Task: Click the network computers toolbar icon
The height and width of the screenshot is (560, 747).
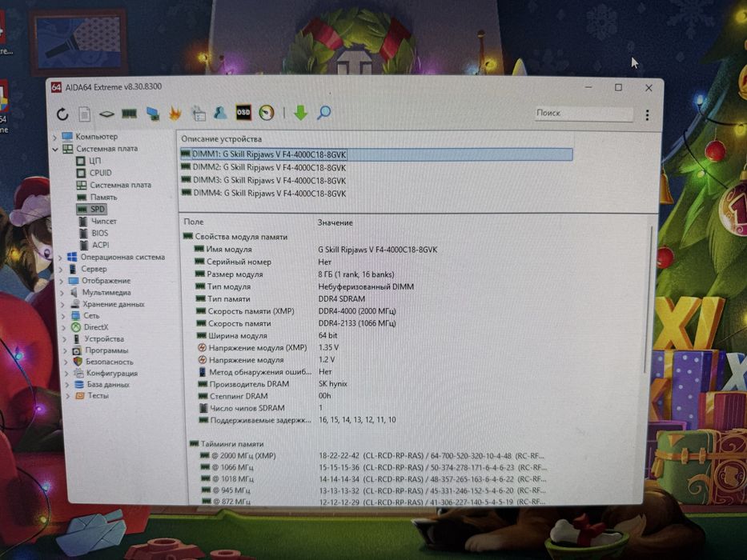Action: tap(152, 114)
